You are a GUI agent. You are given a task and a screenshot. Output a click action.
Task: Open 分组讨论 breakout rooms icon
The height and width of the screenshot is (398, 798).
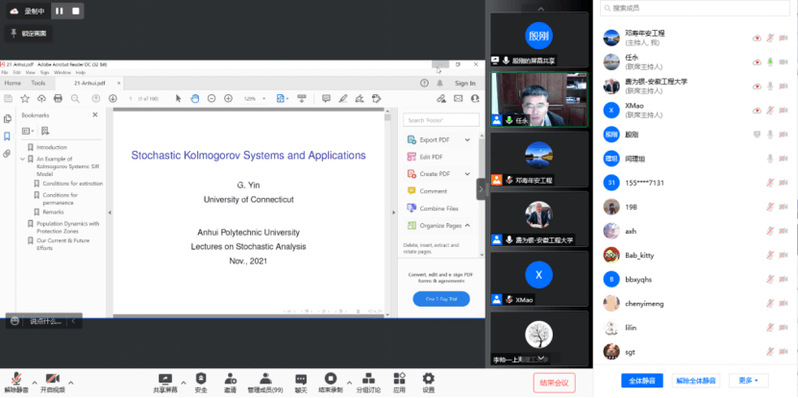(368, 379)
